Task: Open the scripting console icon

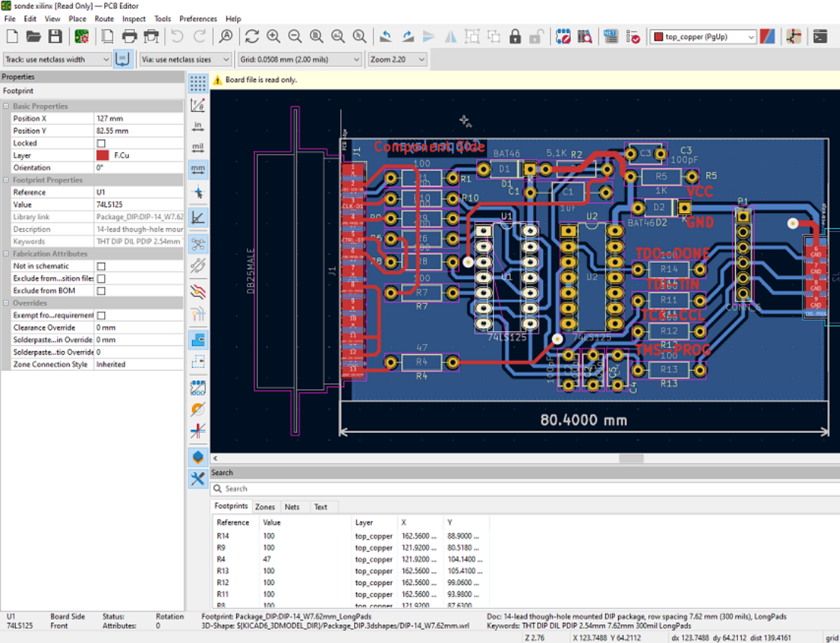Action: 820,36
